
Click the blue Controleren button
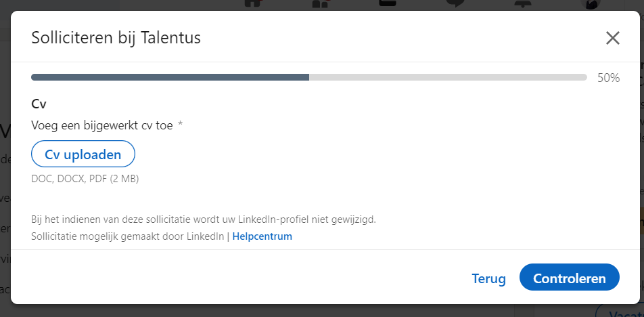570,278
